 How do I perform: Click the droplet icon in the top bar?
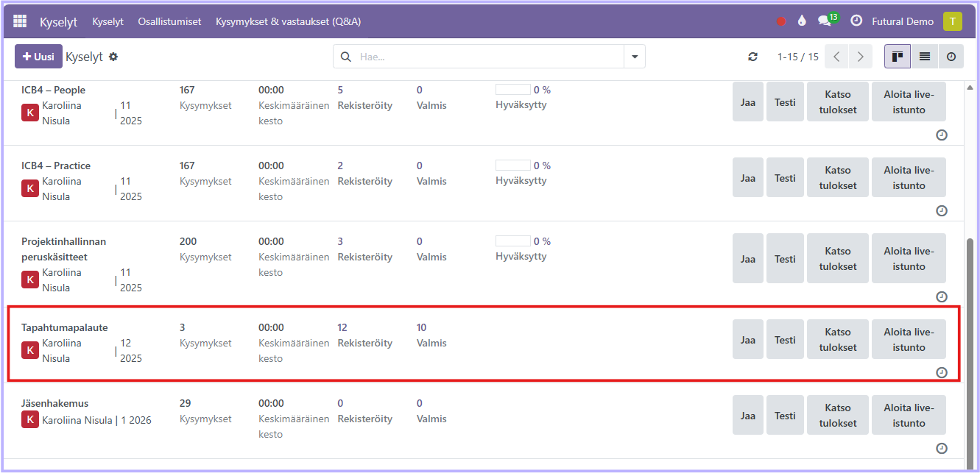[x=802, y=21]
